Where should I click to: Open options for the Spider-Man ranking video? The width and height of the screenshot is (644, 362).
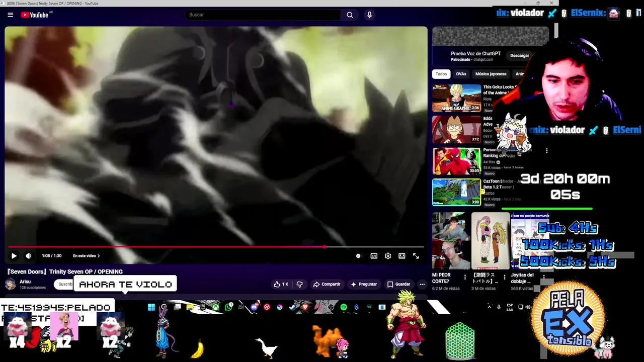[x=546, y=150]
